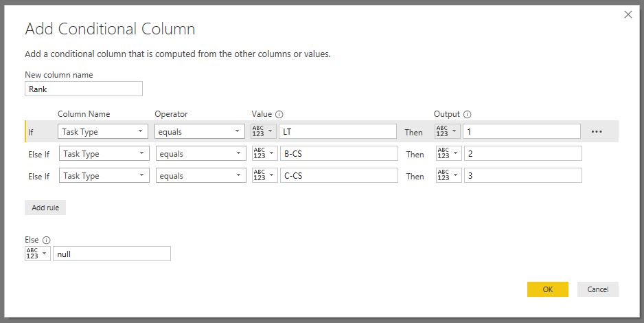Click the info icon next to Value
This screenshot has width=644, height=323.
point(279,115)
